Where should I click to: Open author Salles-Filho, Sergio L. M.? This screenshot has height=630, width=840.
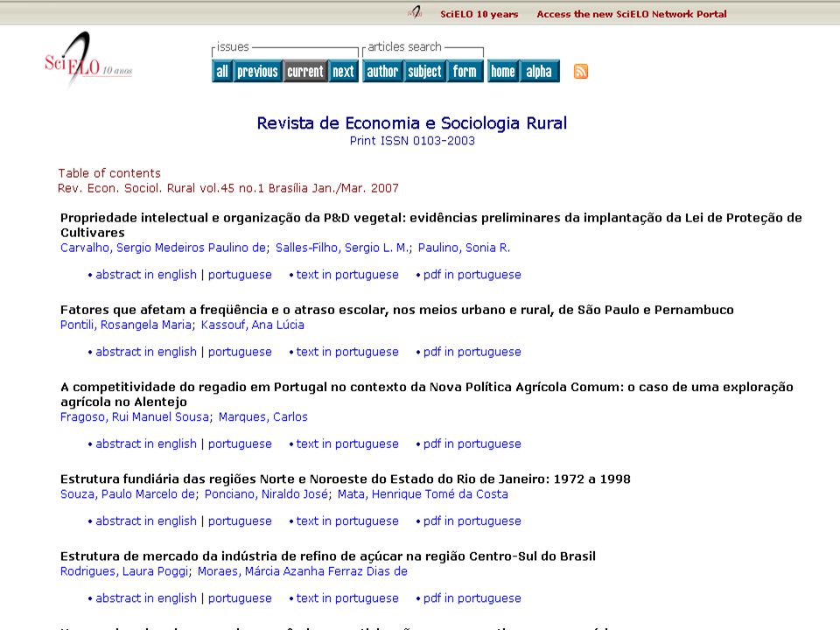click(x=342, y=248)
